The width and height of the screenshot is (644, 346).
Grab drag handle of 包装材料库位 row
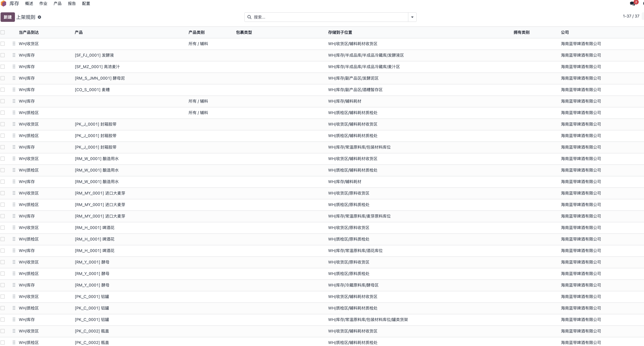14,147
